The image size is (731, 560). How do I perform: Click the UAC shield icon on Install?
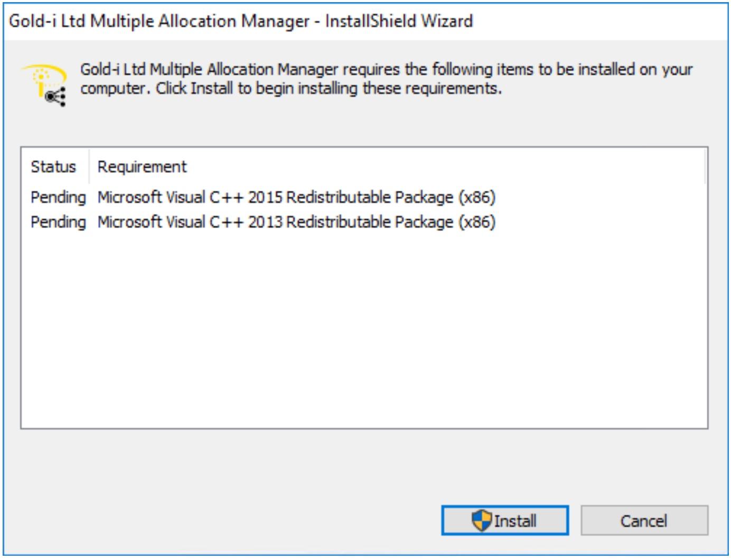(482, 520)
